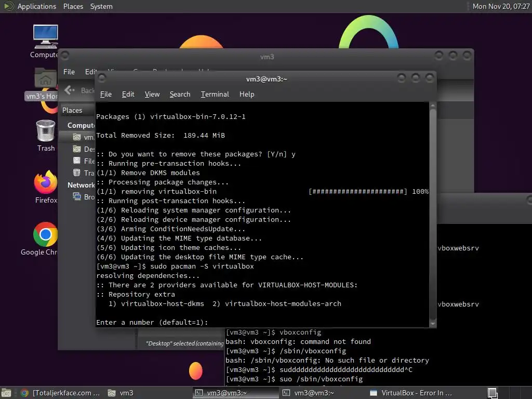Select the Trash icon in file manager sidebar
This screenshot has width=532, height=399.
coord(77,172)
